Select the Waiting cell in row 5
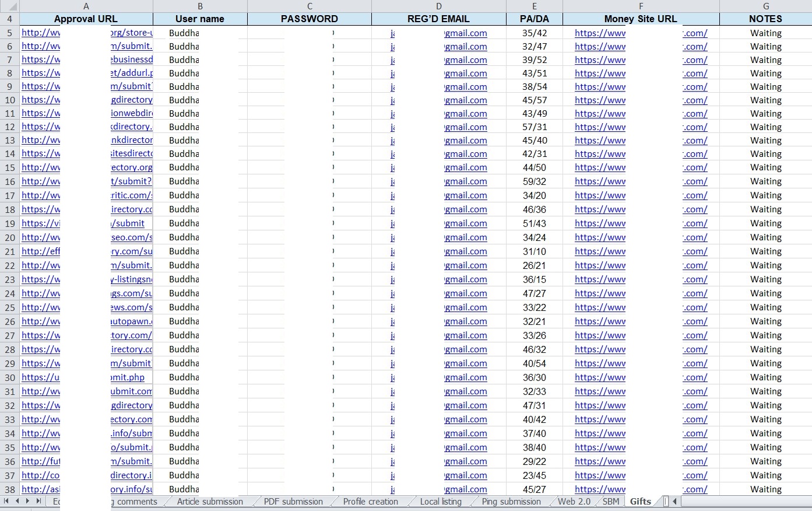 pos(765,33)
